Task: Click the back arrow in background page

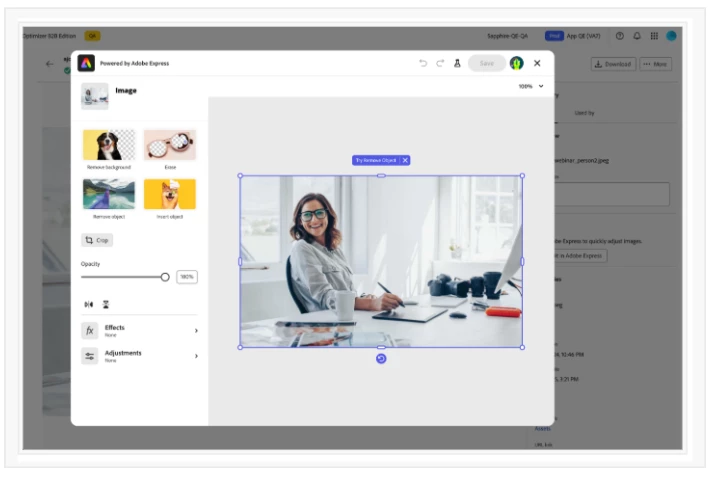Action: coord(50,64)
